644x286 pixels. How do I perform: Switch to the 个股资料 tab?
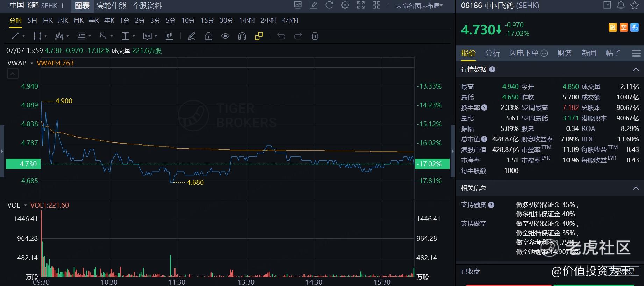(147, 6)
